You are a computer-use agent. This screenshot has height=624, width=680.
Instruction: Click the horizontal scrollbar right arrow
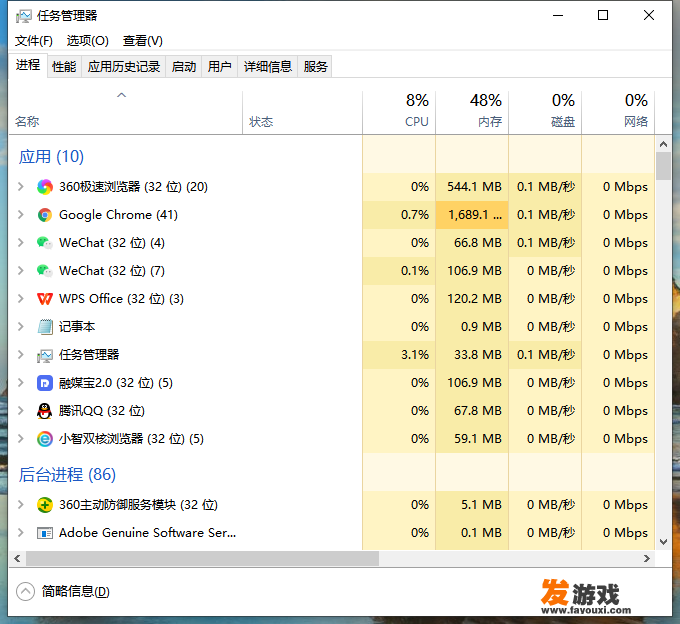647,559
